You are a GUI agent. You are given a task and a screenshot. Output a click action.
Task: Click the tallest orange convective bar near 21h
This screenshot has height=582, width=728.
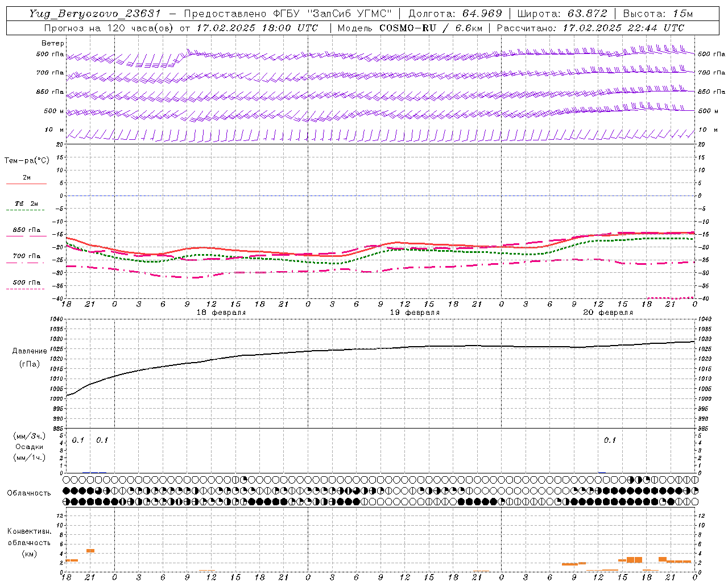click(x=90, y=551)
